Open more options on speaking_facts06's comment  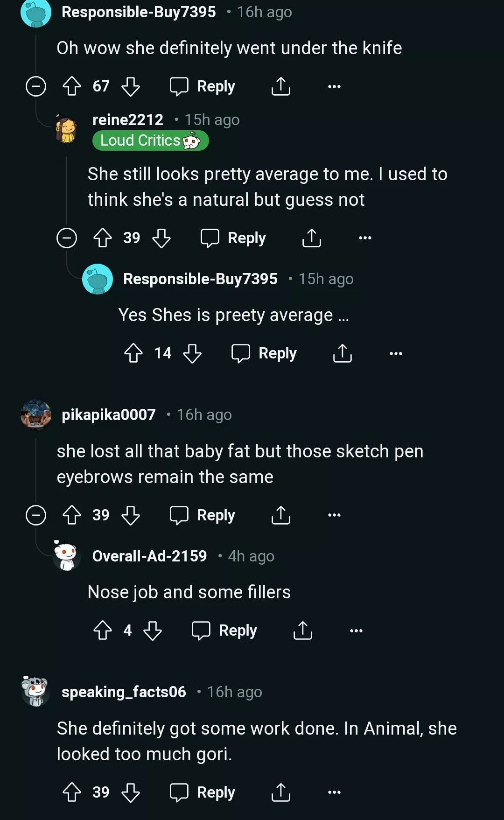pos(334,792)
